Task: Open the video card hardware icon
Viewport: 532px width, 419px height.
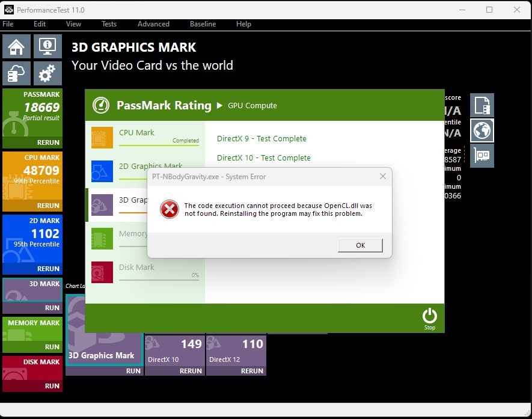Action: coord(482,156)
